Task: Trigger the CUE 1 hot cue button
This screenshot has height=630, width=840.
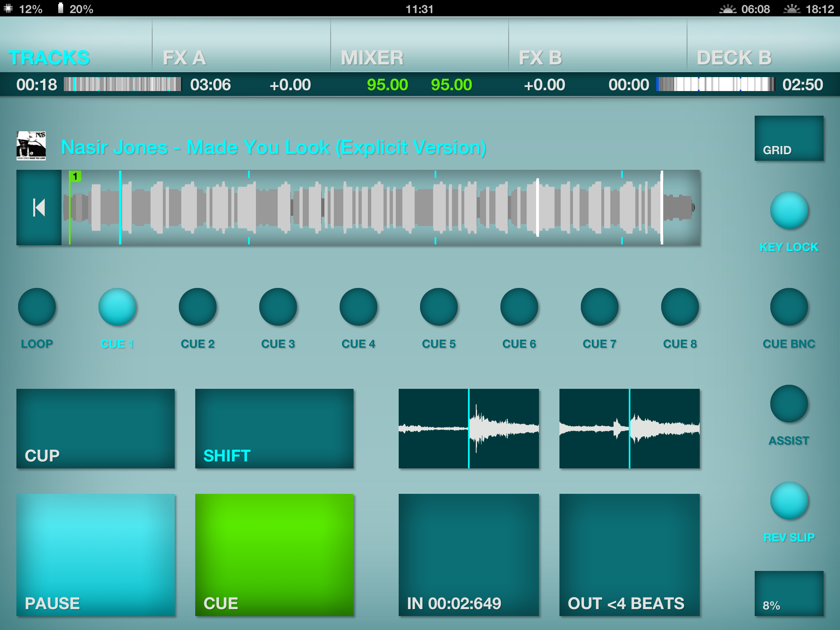Action: pyautogui.click(x=117, y=307)
